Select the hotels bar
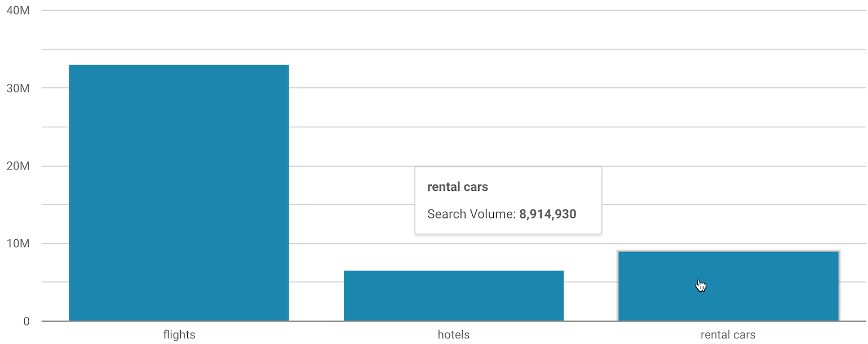 click(x=453, y=296)
